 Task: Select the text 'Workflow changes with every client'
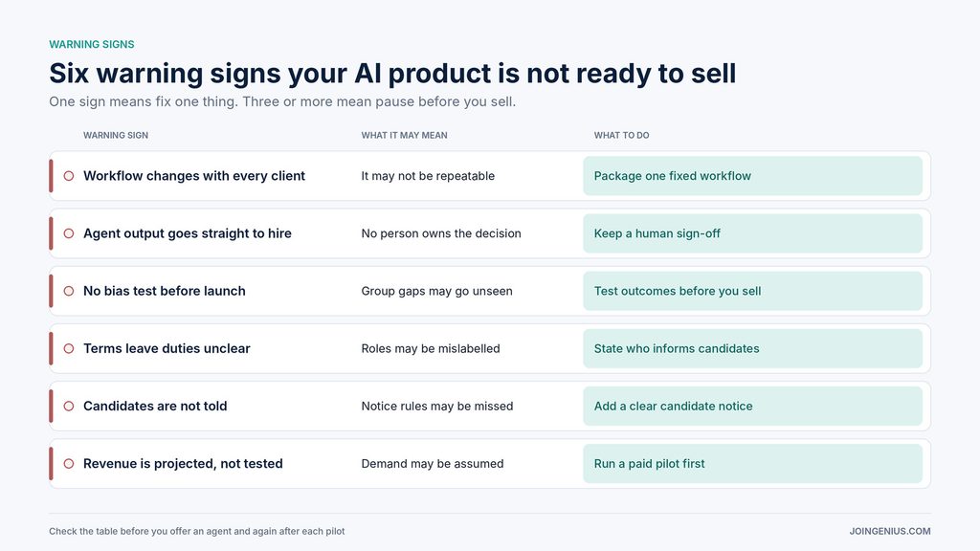pos(193,176)
